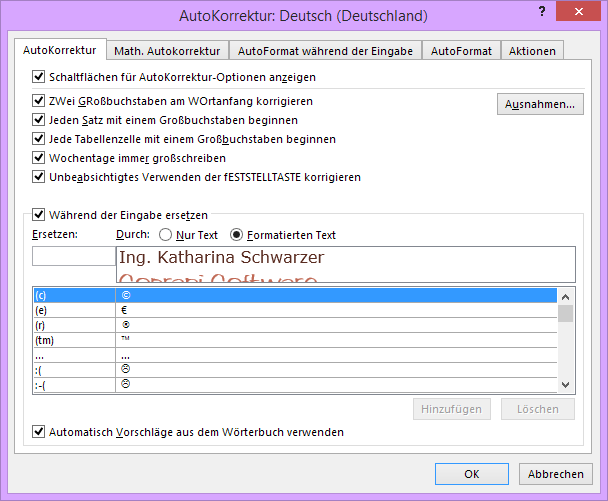Uncheck Automatisch Vorschläge aus dem Wörterbuch

tap(39, 432)
